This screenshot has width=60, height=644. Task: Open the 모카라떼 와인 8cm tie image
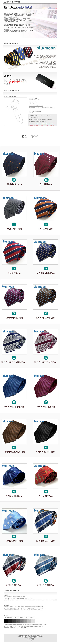click(14, 297)
